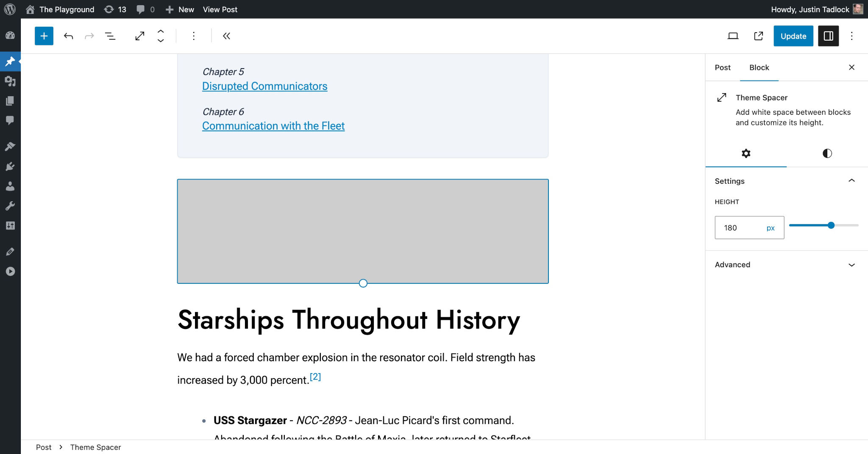
Task: Click the Update button
Action: click(x=793, y=36)
